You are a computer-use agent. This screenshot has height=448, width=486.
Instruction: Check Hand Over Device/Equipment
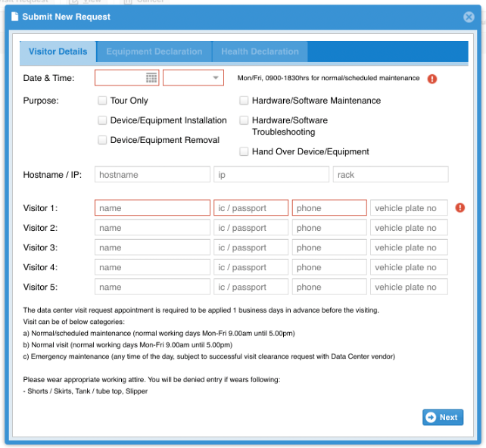point(244,151)
